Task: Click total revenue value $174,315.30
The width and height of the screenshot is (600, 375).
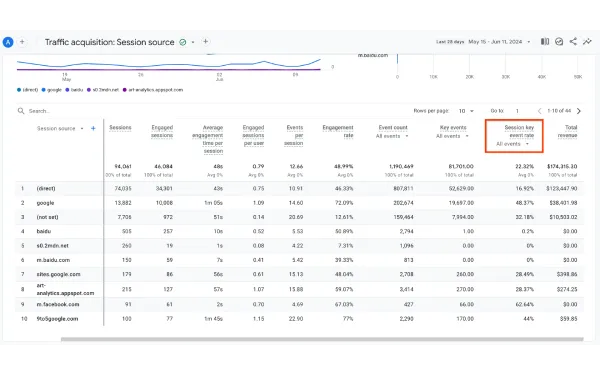Action: [562, 166]
